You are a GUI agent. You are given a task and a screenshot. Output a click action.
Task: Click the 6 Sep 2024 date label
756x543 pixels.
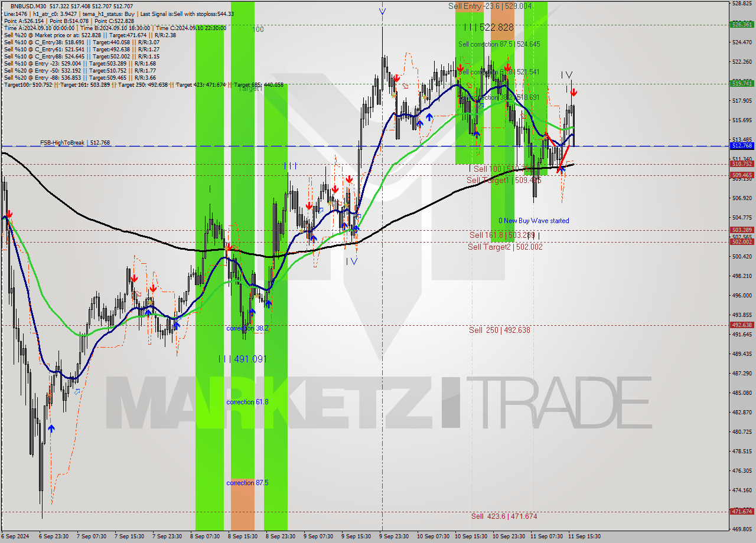tap(14, 537)
